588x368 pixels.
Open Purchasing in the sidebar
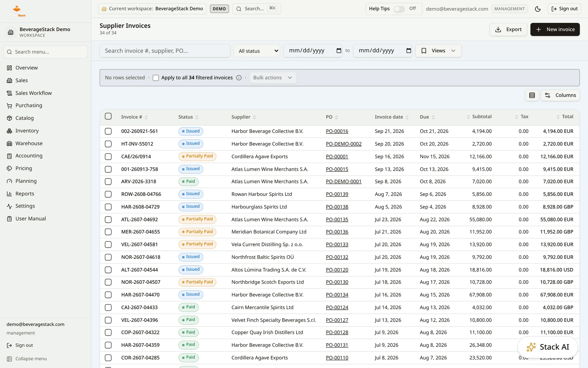click(x=29, y=105)
